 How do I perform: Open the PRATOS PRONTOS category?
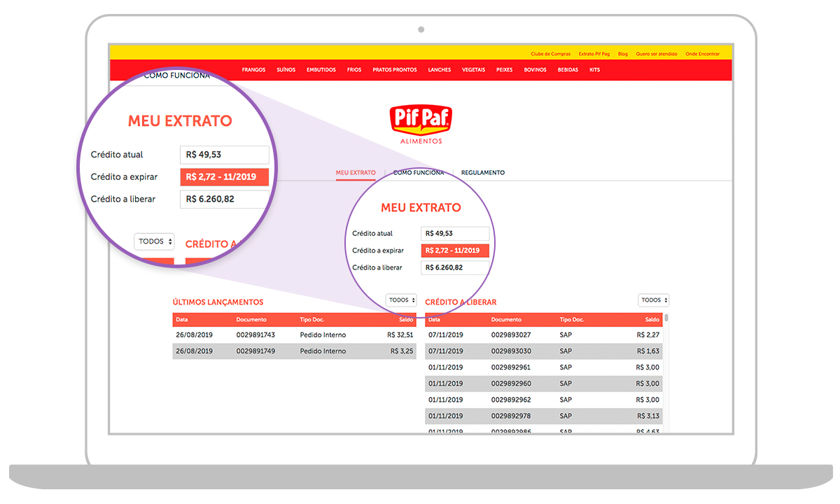395,70
